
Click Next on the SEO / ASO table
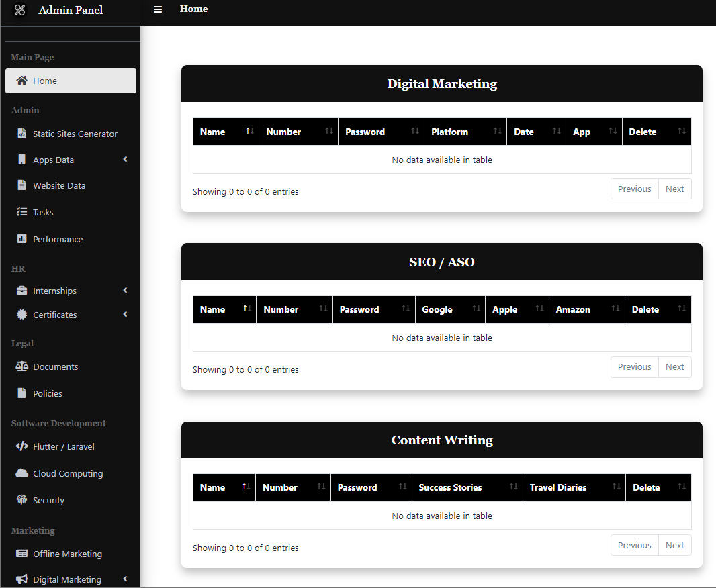click(x=674, y=367)
